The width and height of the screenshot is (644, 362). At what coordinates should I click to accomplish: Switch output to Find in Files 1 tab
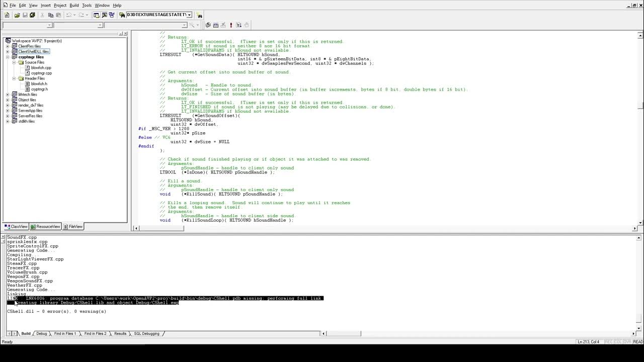(65, 333)
